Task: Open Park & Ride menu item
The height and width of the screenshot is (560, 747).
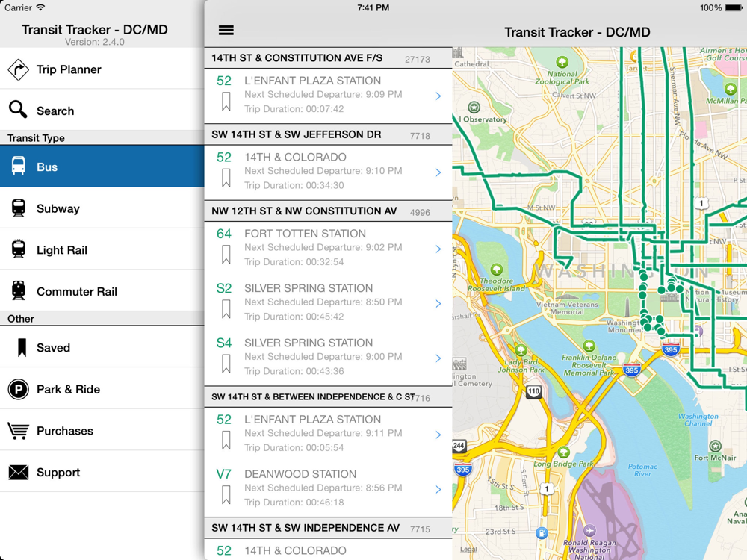Action: point(102,388)
